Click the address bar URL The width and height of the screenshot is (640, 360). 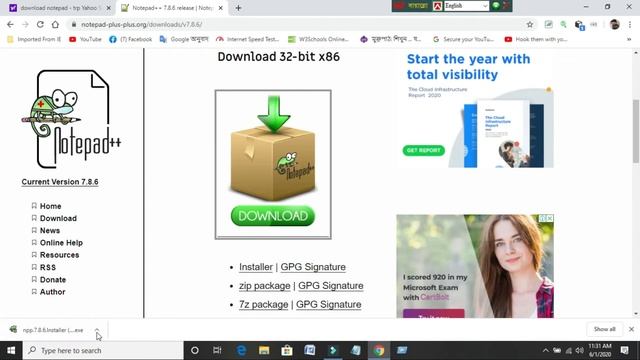141,24
